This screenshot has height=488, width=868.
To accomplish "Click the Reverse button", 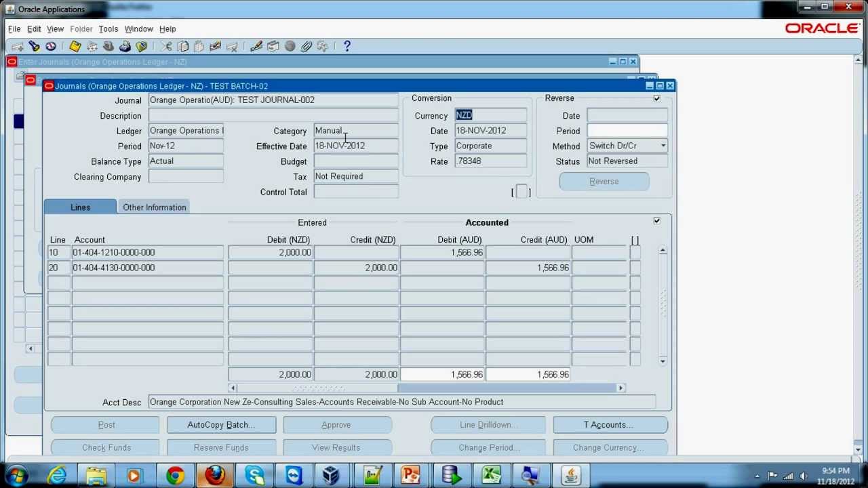I will click(x=604, y=182).
